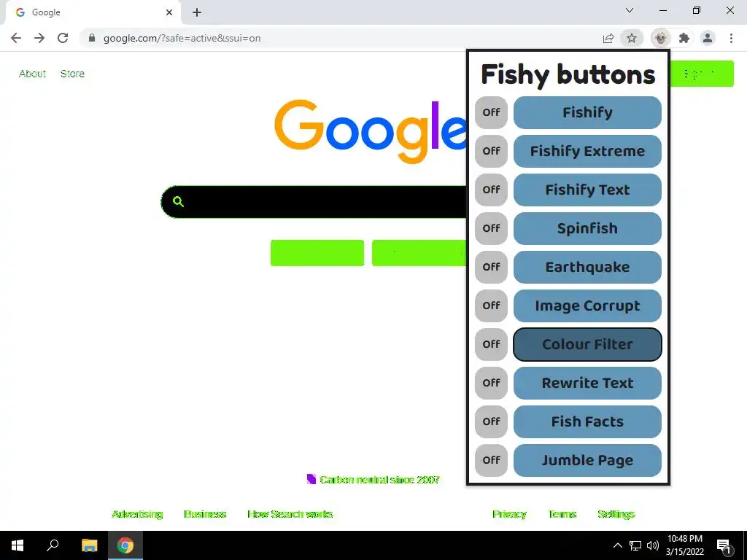747x560 pixels.
Task: Open the How Search works link
Action: (x=290, y=514)
